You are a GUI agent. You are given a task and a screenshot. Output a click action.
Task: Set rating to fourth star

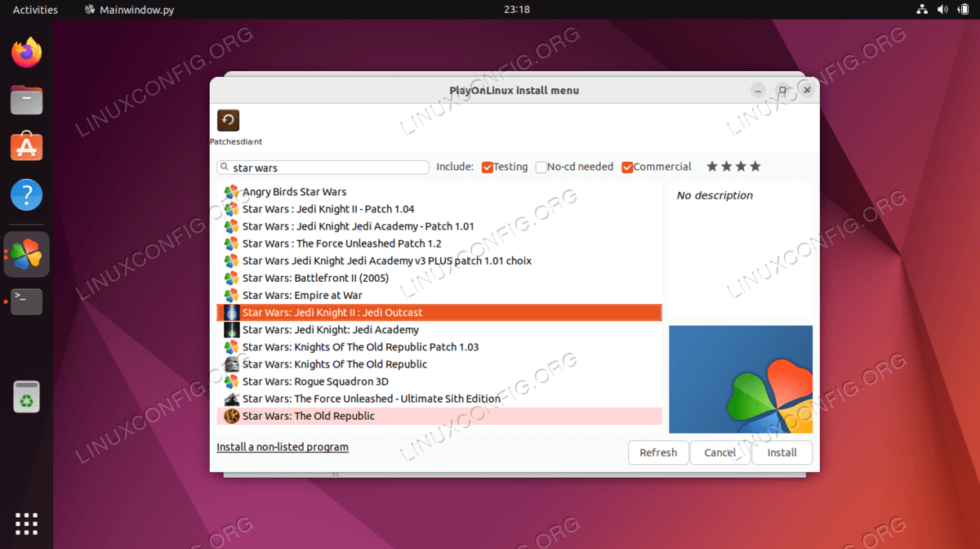pos(755,167)
